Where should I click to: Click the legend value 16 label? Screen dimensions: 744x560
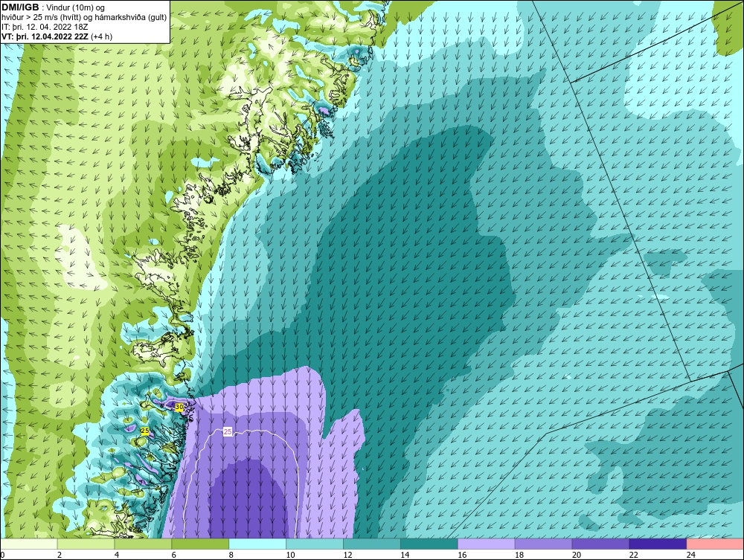pos(462,555)
